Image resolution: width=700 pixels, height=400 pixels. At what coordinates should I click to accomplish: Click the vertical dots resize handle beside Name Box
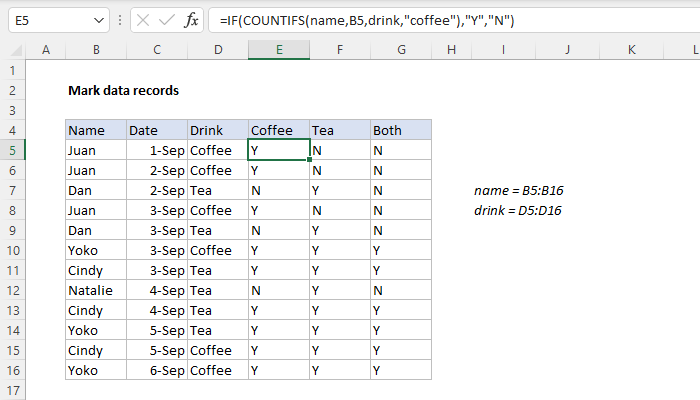tap(119, 20)
